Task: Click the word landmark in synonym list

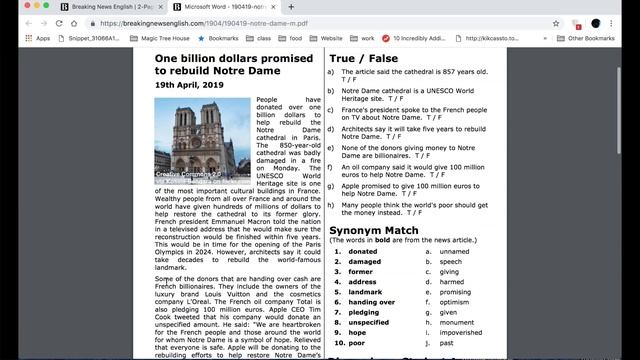Action: pyautogui.click(x=365, y=292)
